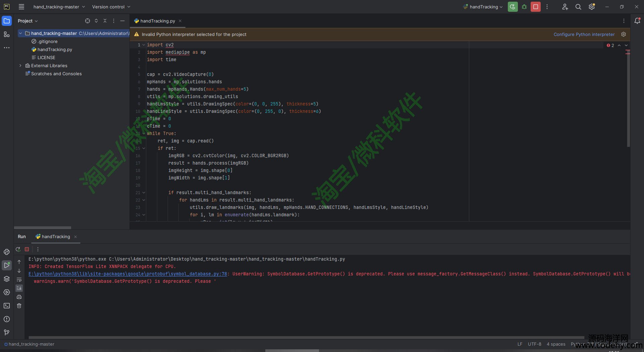Open Run tool window icon
The image size is (644, 352).
tap(7, 265)
